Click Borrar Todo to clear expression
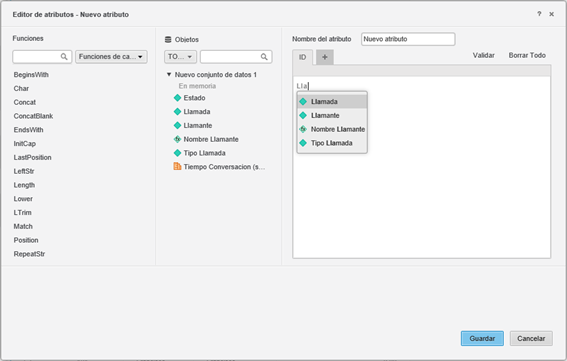The image size is (567, 361). pyautogui.click(x=527, y=55)
